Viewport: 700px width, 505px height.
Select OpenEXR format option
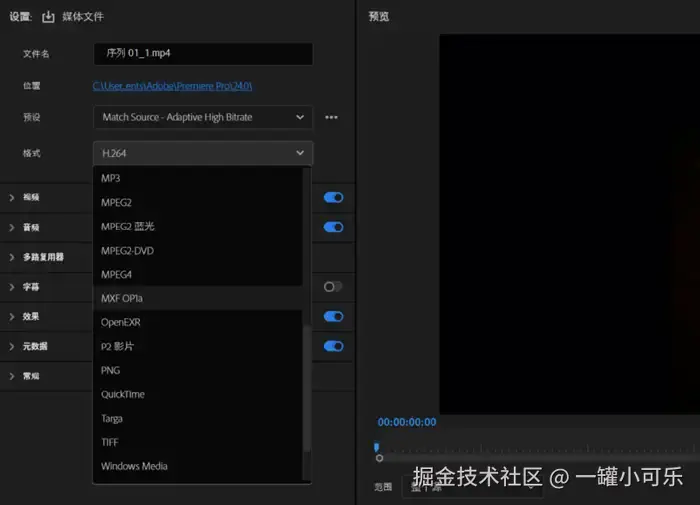coord(198,322)
